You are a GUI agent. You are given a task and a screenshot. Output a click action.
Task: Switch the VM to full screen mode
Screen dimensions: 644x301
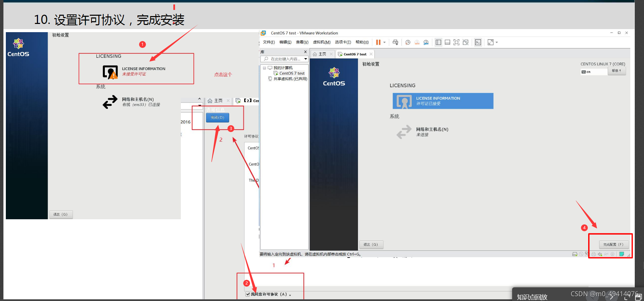tap(456, 42)
